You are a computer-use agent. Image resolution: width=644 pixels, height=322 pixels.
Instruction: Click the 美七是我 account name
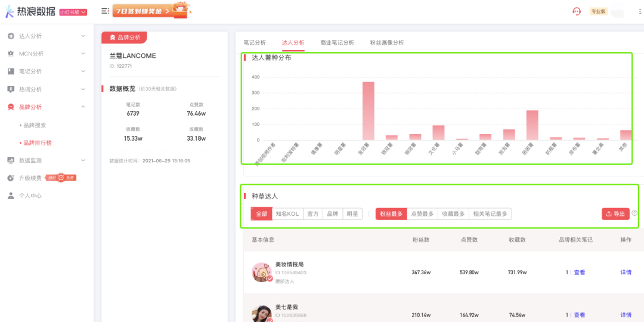click(x=286, y=307)
